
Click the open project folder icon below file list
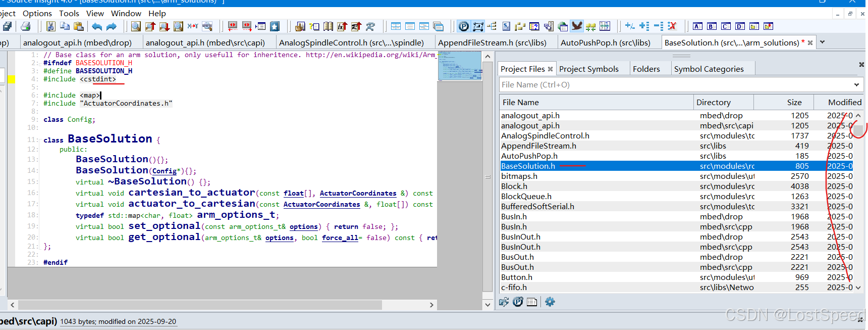point(504,302)
